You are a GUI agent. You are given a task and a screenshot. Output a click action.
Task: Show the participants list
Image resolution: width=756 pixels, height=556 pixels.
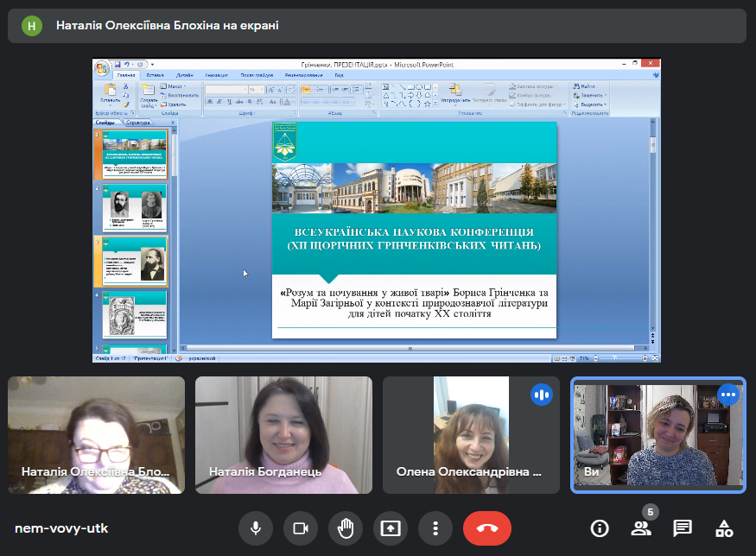641,528
